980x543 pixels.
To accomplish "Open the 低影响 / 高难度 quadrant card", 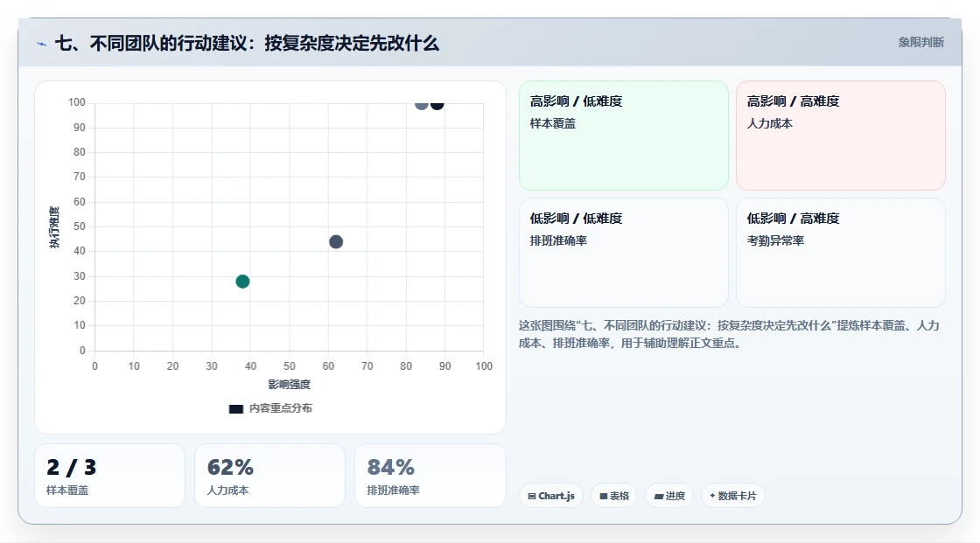I will click(841, 253).
